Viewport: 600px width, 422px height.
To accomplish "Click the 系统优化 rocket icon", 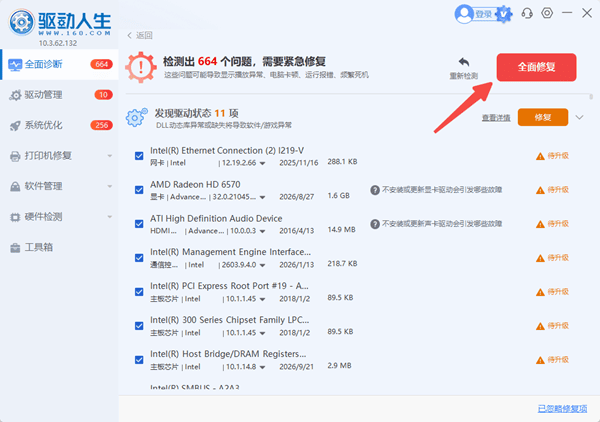I will click(x=15, y=125).
